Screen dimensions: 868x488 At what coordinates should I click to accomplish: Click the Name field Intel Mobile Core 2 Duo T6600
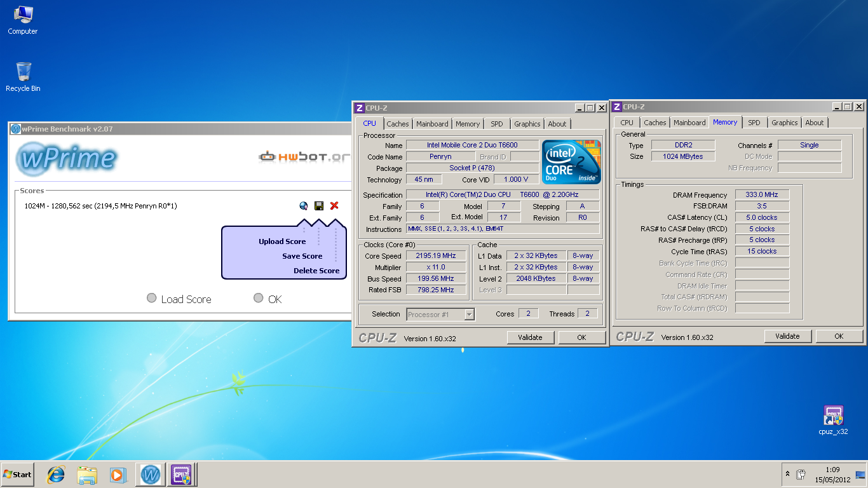472,145
